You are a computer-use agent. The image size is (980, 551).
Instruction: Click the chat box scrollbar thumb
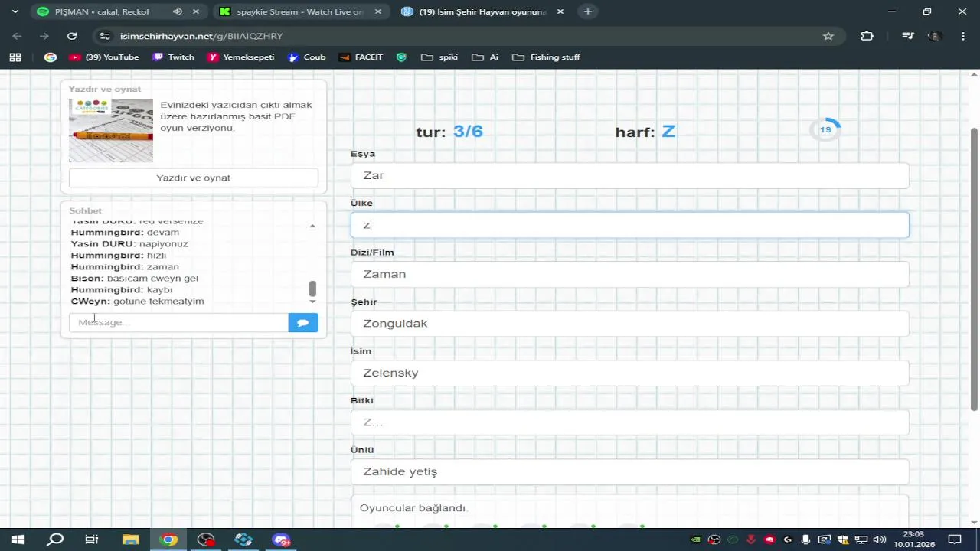point(312,289)
